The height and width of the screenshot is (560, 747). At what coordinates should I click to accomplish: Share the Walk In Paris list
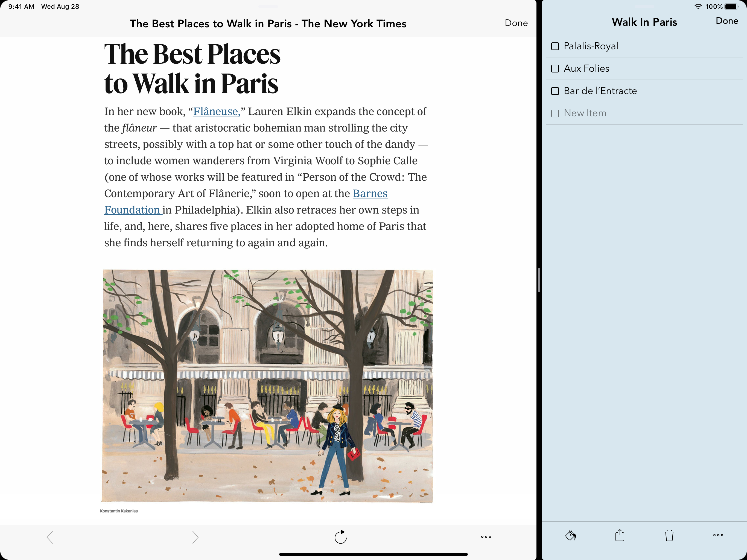[620, 535]
